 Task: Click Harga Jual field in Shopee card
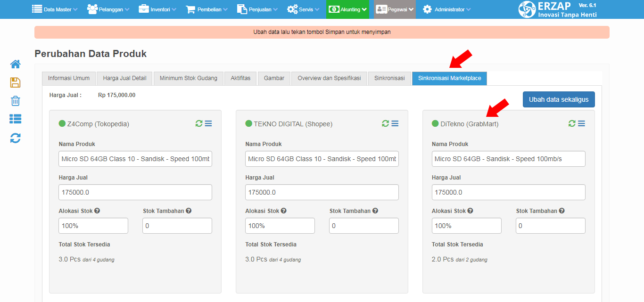(322, 192)
